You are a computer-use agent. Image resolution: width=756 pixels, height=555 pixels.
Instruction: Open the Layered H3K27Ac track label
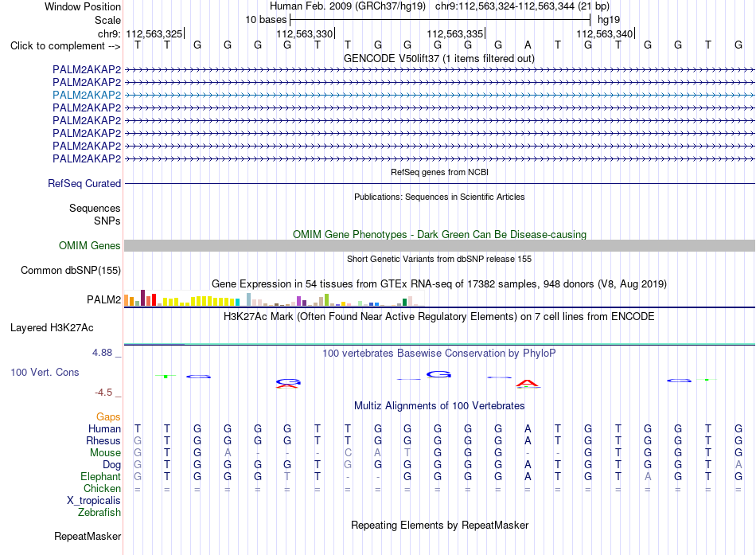pos(52,328)
